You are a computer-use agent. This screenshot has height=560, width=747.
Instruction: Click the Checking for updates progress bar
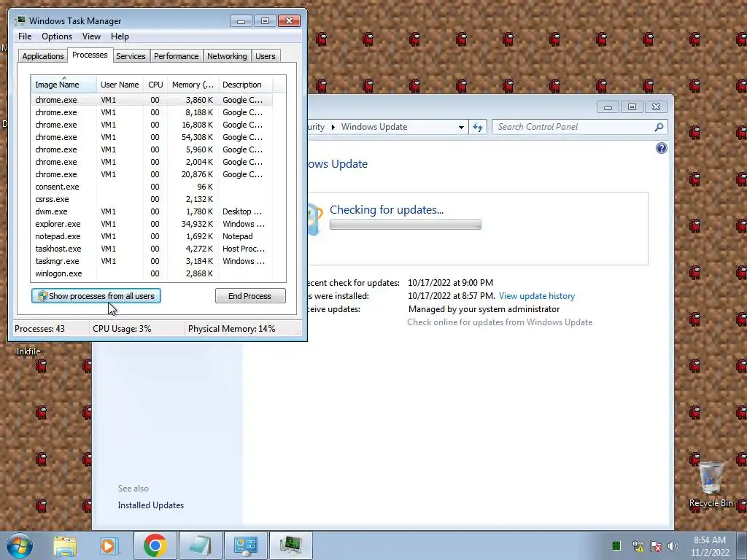click(406, 225)
